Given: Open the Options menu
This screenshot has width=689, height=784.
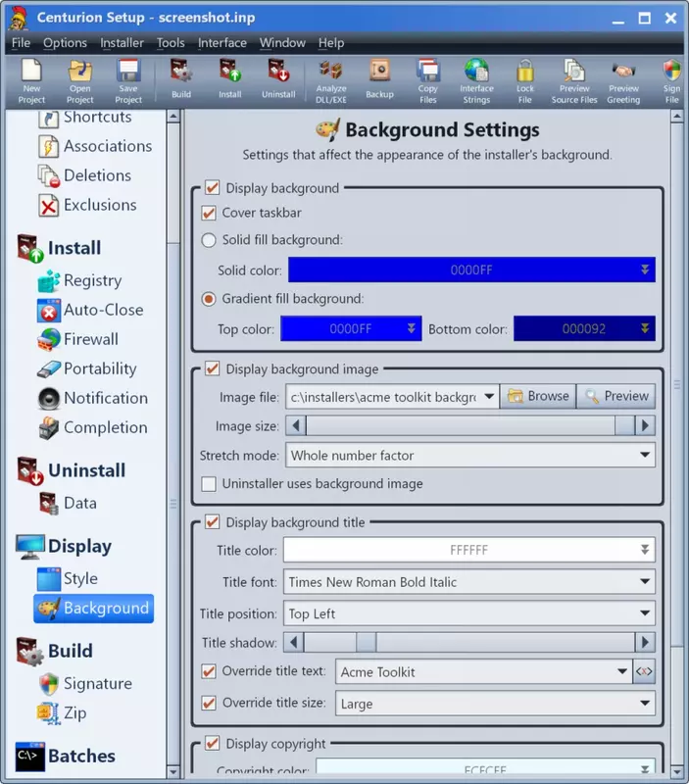Looking at the screenshot, I should 65,43.
